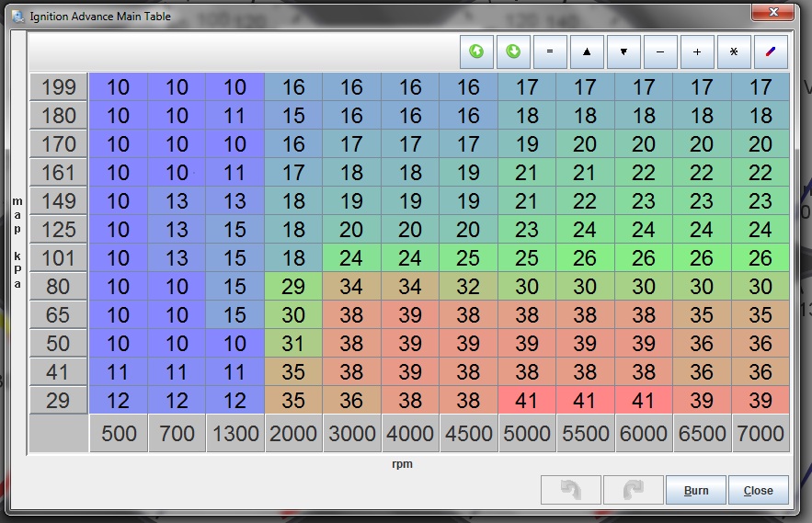This screenshot has width=812, height=523.
Task: Select cell 24 at 101 kPa, 3000 rpm
Action: click(352, 258)
